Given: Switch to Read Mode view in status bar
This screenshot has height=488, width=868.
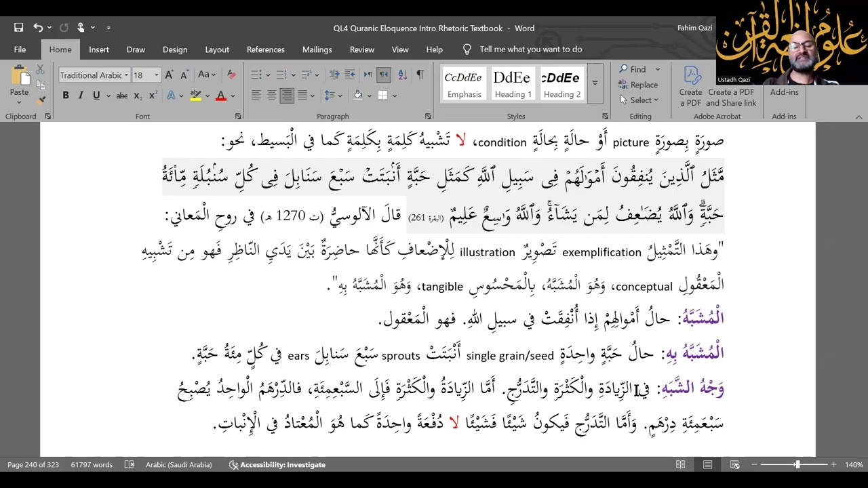Looking at the screenshot, I should pos(680,464).
